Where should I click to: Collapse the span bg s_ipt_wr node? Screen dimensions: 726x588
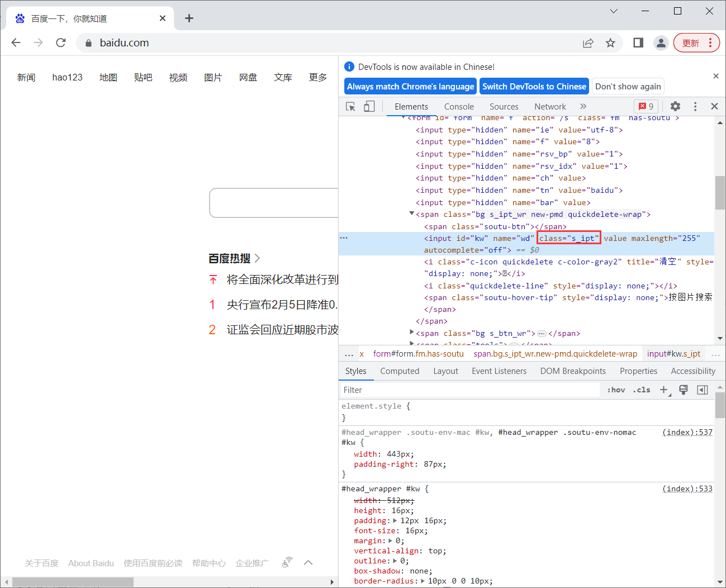coord(412,214)
